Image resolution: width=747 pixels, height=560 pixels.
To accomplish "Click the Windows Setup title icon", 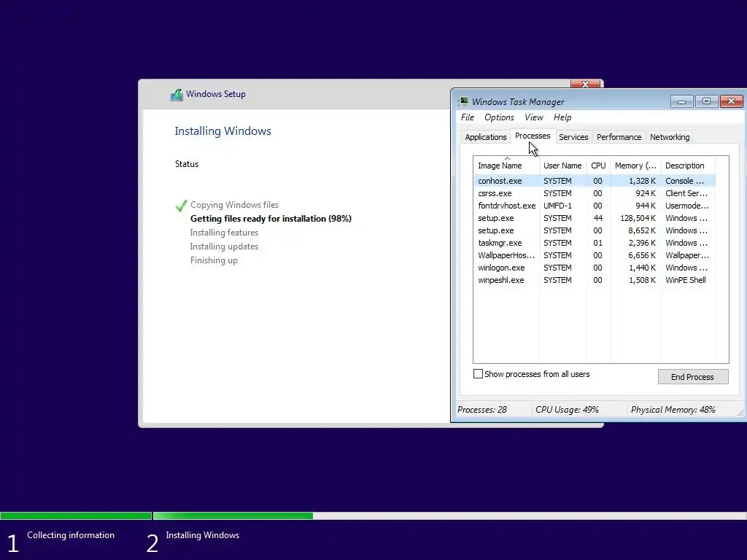I will [x=177, y=94].
